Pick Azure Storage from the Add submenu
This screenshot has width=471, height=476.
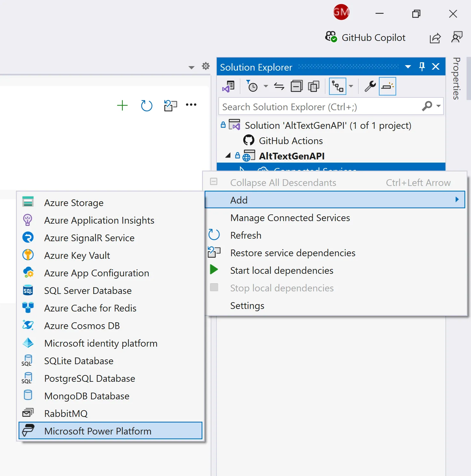click(110, 203)
